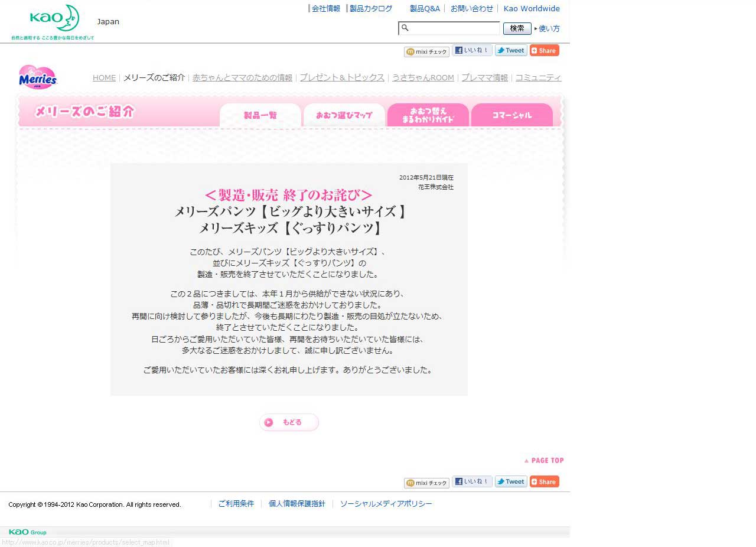Open the 製品一覧 tab

point(260,116)
